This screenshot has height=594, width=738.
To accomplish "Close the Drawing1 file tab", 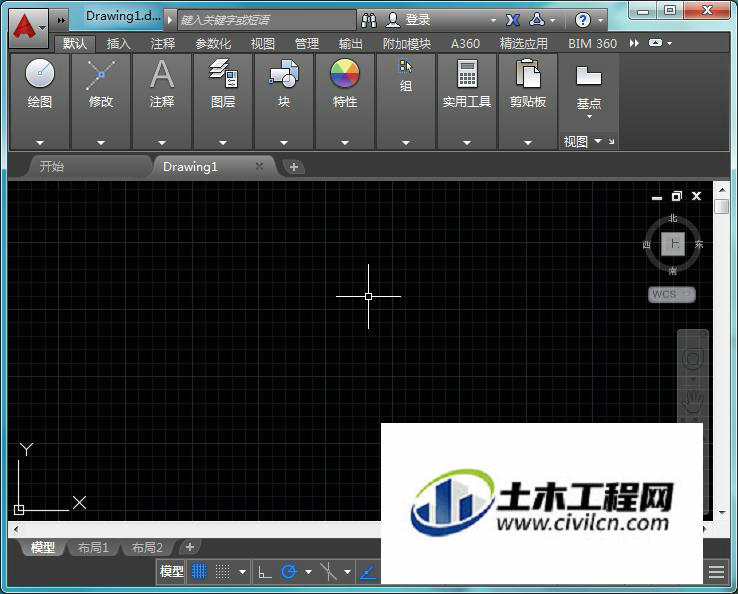I will point(259,166).
